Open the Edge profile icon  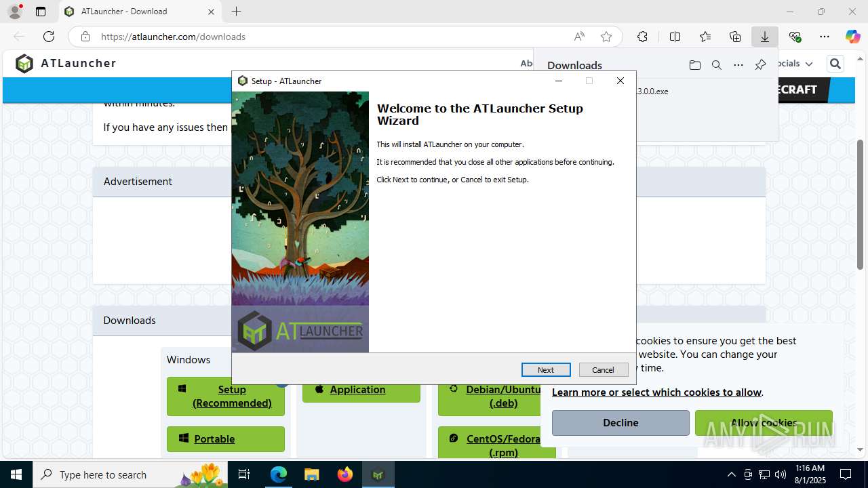coord(14,12)
